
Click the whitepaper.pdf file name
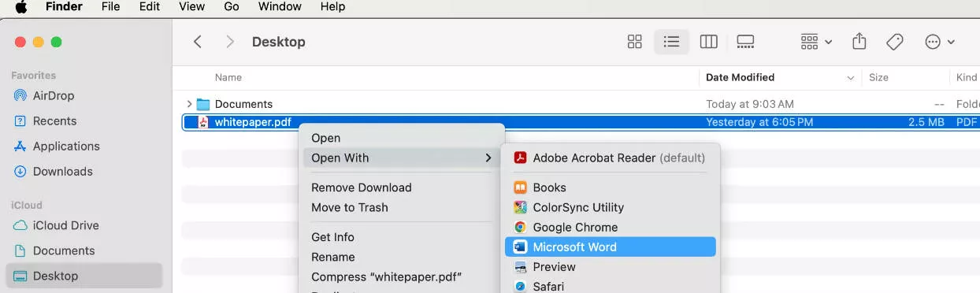point(253,122)
